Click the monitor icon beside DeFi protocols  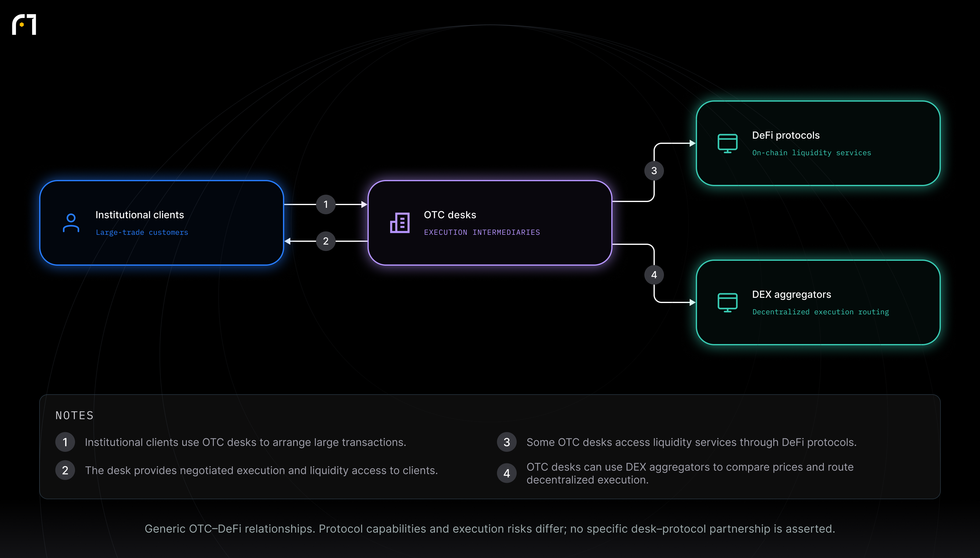click(727, 143)
